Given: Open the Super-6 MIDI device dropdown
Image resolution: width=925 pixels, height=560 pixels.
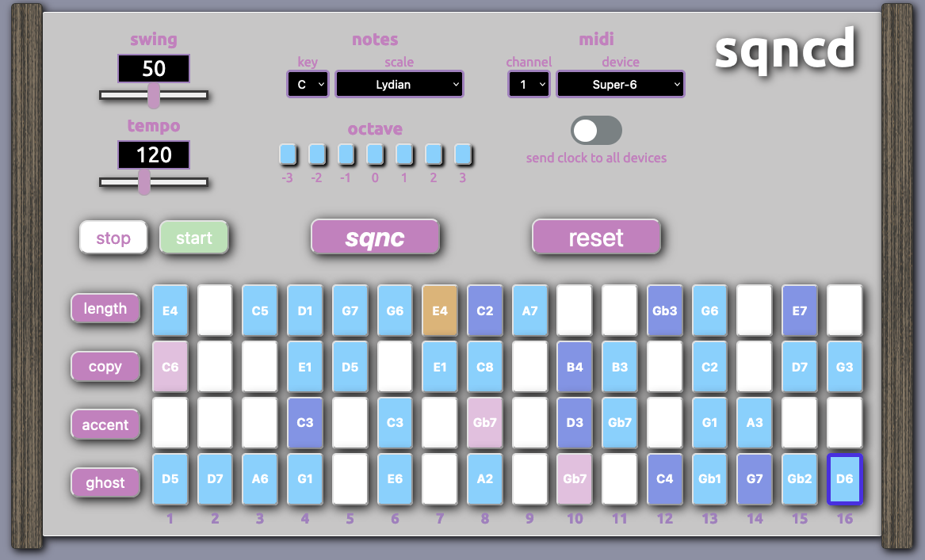Looking at the screenshot, I should point(620,84).
